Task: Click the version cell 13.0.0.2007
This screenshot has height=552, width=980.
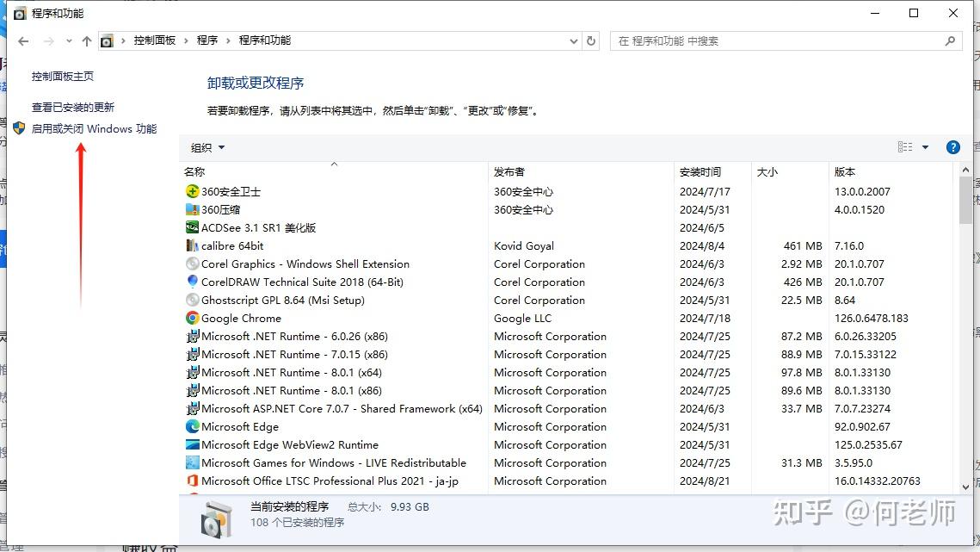Action: (x=862, y=191)
